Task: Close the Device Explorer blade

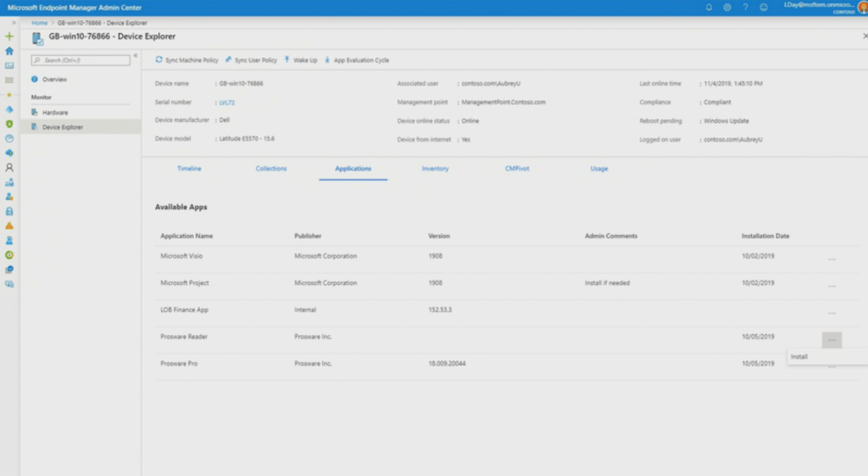Action: tap(865, 36)
